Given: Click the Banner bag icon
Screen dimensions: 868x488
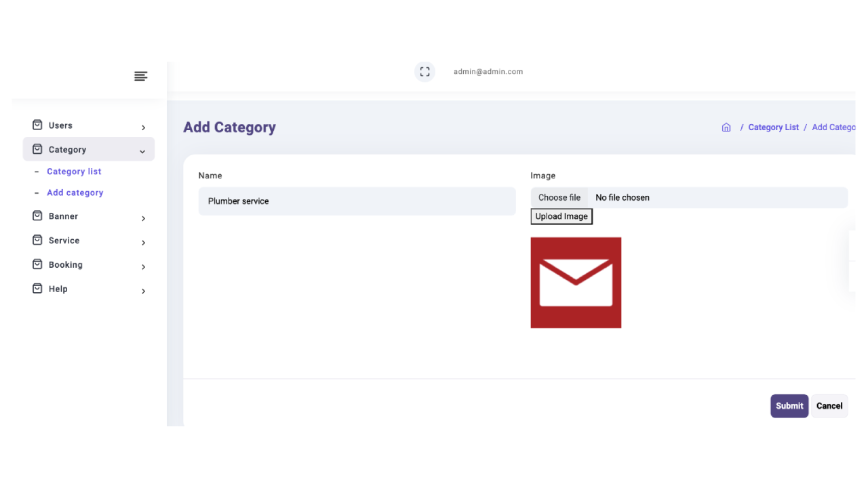Looking at the screenshot, I should [x=37, y=216].
